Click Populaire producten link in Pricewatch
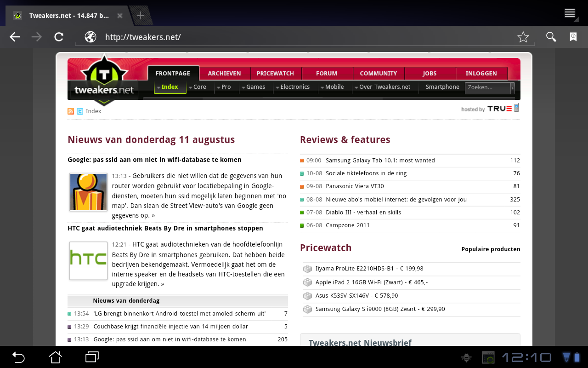The width and height of the screenshot is (588, 368). [491, 249]
